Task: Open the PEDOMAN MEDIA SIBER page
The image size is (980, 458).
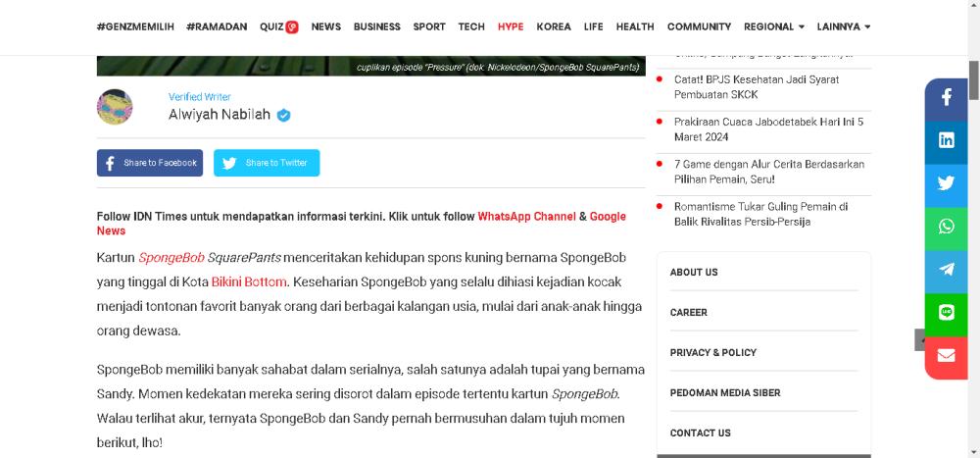Action: [x=725, y=393]
